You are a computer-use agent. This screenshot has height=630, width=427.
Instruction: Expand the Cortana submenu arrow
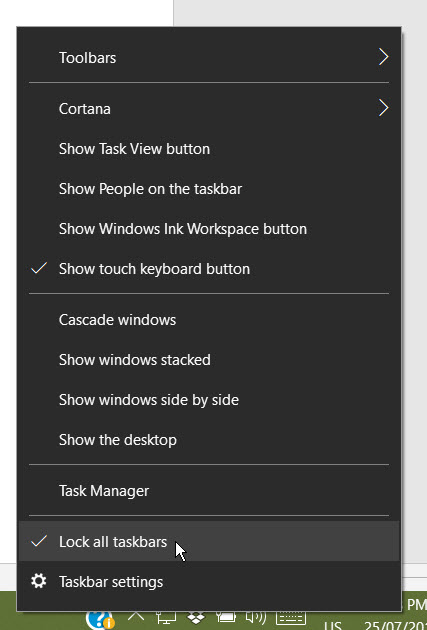(384, 108)
